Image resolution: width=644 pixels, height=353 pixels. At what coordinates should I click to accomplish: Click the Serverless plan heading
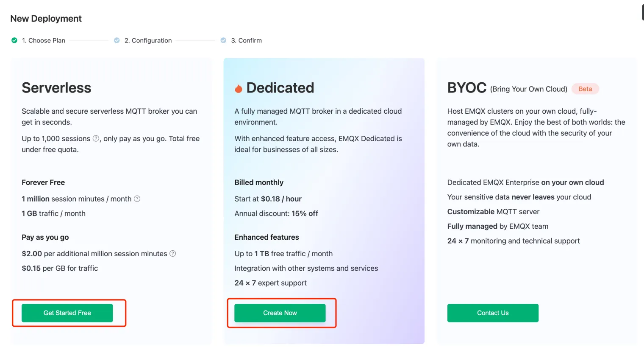tap(56, 88)
